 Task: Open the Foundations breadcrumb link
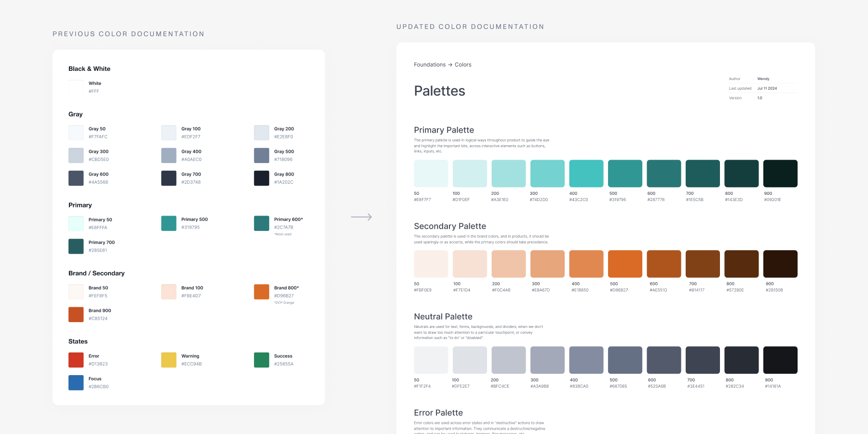point(430,65)
